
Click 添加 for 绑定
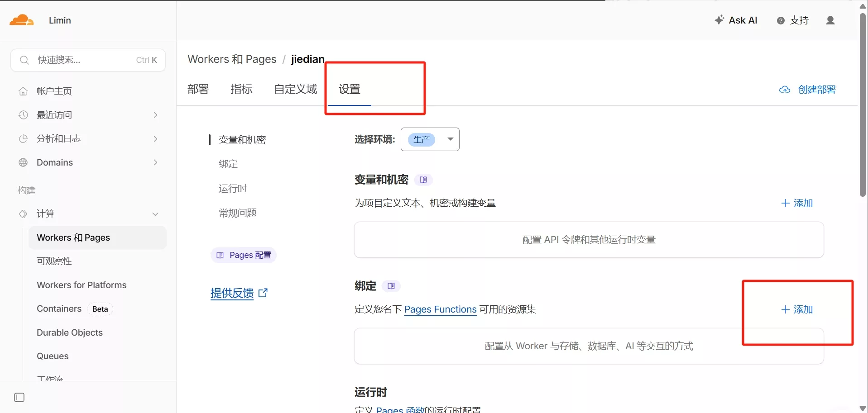(x=797, y=309)
